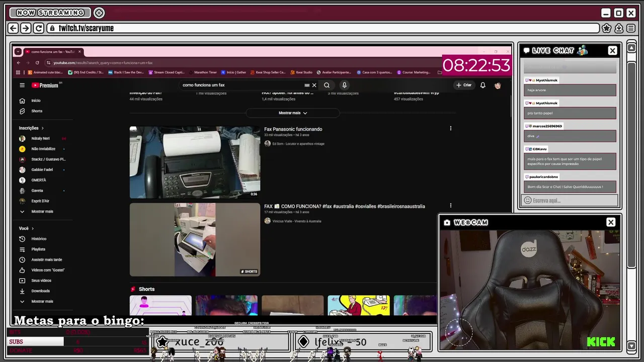The image size is (644, 362).
Task: Go back in the Chrome browser
Action: pos(19,63)
